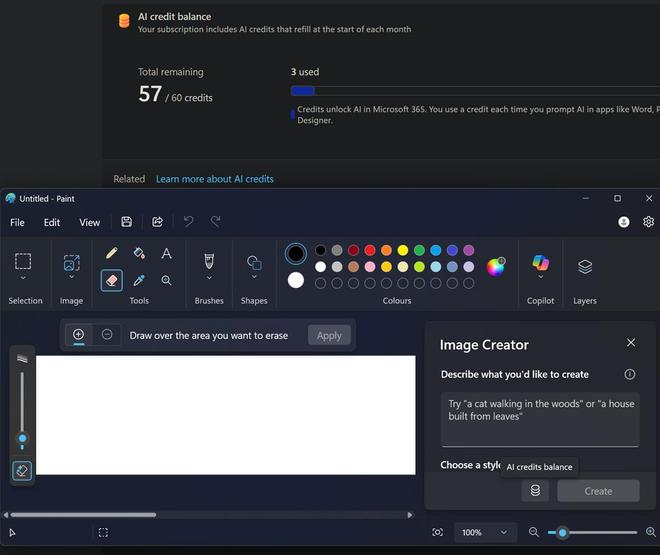Select the Magnifier tool
Screen dimensions: 660x555
coord(166,280)
